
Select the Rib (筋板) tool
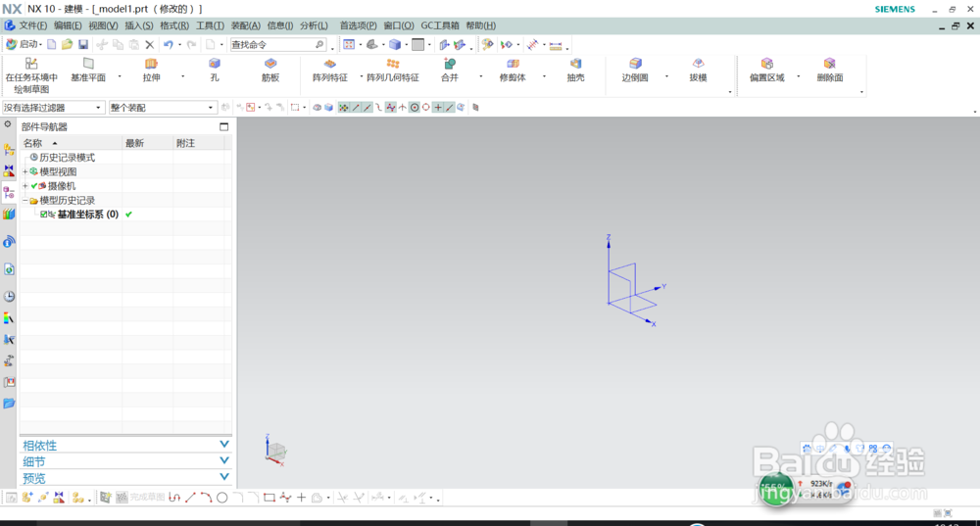[270, 70]
